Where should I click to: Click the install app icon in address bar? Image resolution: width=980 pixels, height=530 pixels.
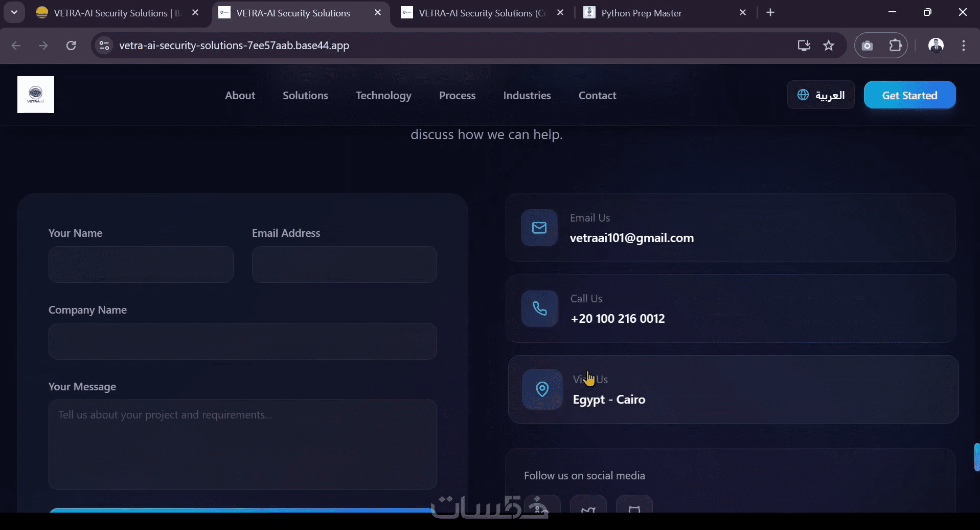click(804, 46)
